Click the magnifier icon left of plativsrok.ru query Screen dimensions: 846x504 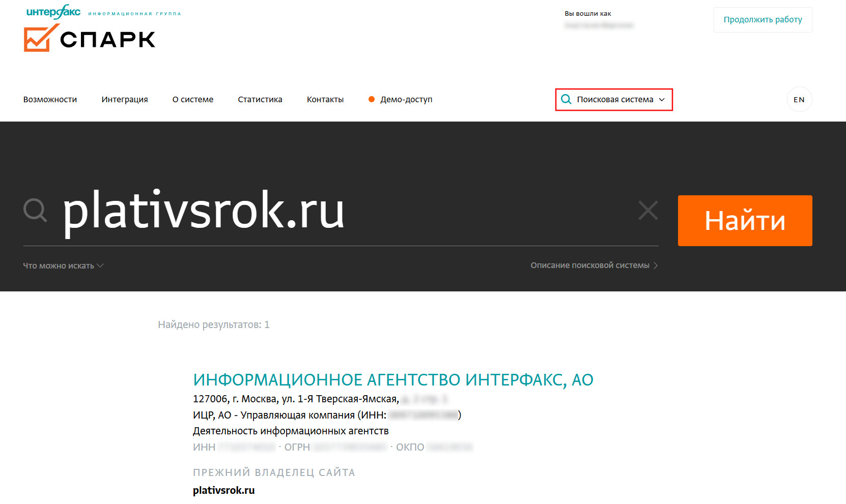[35, 211]
